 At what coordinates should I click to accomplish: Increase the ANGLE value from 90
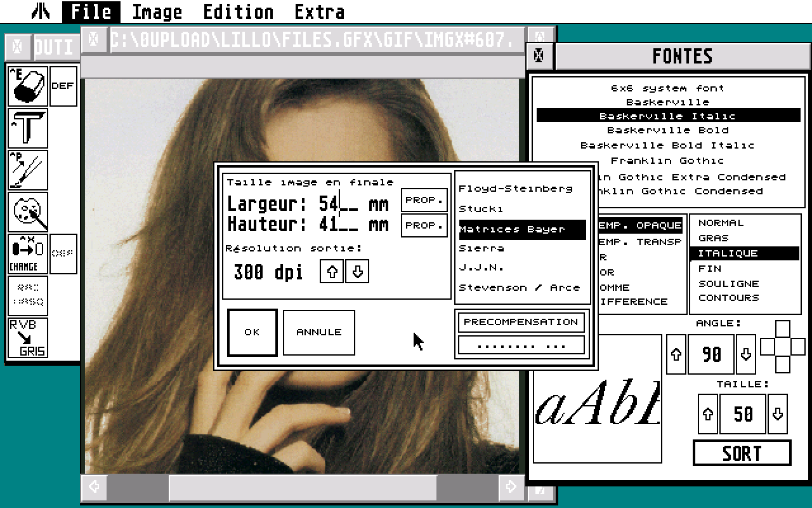(676, 354)
